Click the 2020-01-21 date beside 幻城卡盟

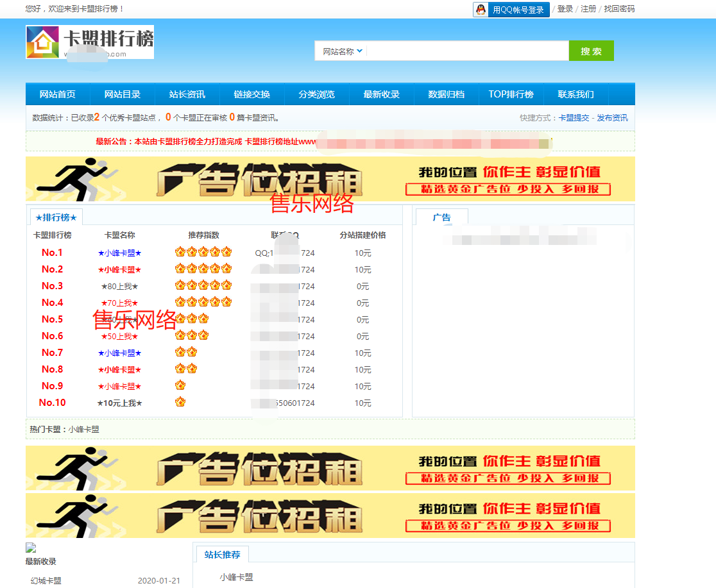coord(159,581)
